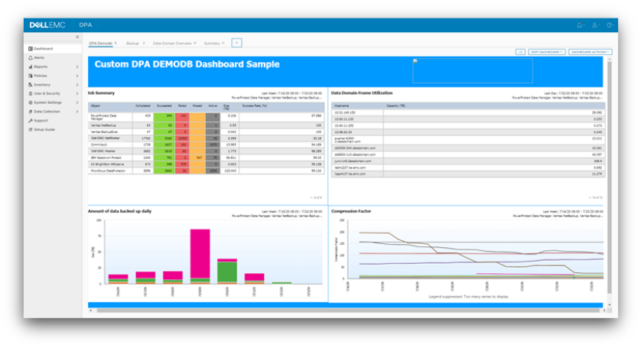The height and width of the screenshot is (348, 644).
Task: Close the Backup tab
Action: pyautogui.click(x=144, y=43)
